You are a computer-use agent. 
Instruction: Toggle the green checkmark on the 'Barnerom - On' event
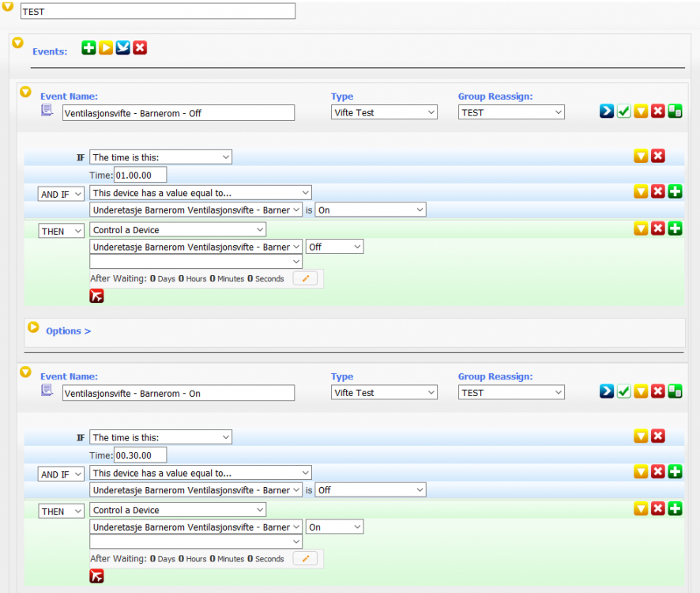pos(623,391)
